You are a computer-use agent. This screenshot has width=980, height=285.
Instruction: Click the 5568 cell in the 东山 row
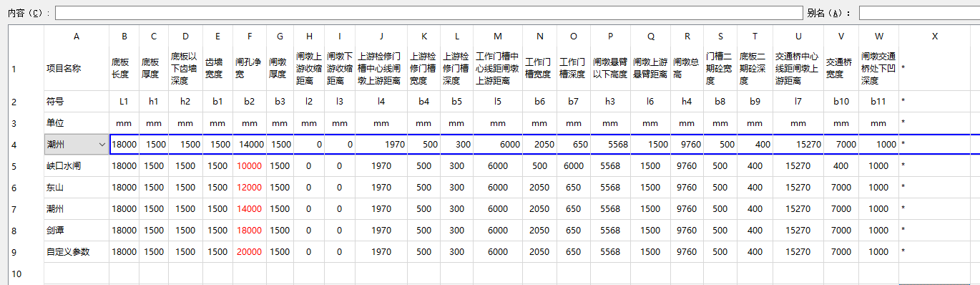(610, 188)
